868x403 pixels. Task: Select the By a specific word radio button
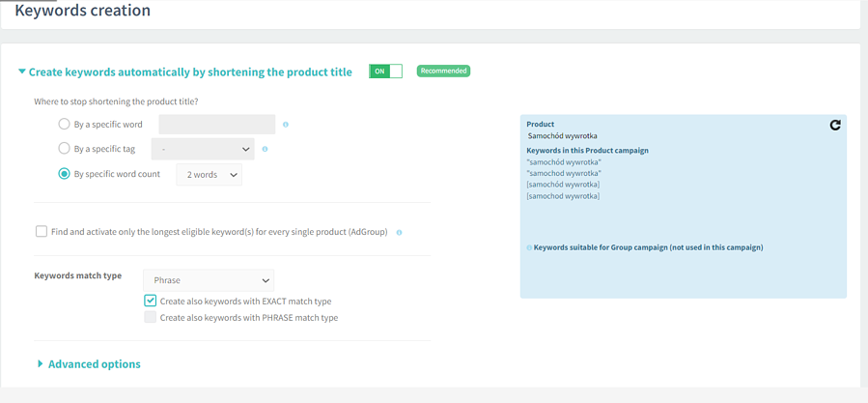click(x=65, y=124)
